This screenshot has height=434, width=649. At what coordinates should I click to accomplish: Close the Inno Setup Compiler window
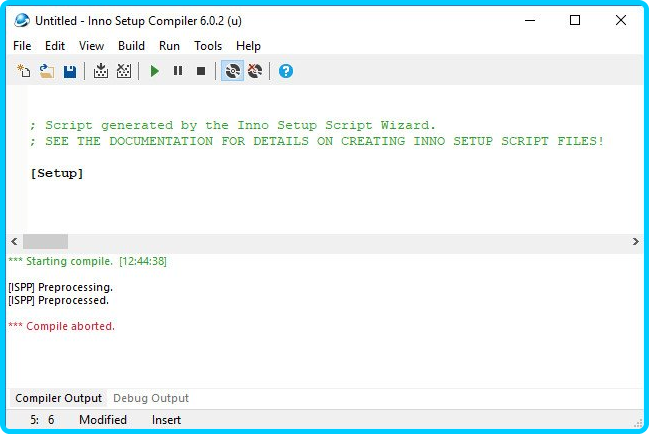[620, 20]
